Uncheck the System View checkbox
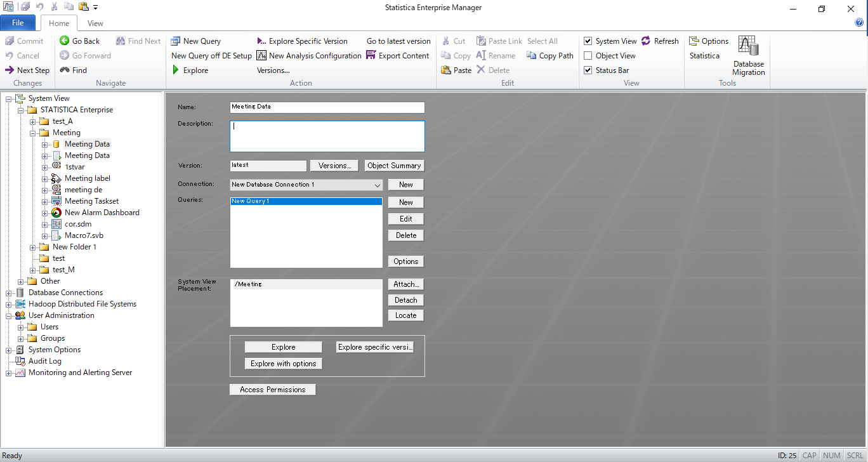Viewport: 868px width, 462px height. coord(588,41)
